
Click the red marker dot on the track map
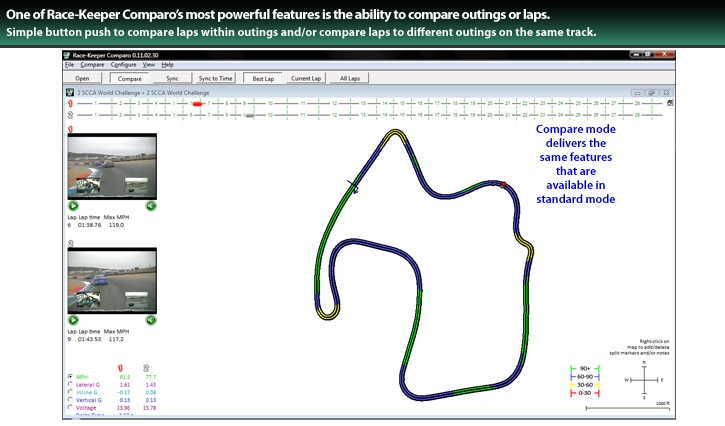(503, 185)
